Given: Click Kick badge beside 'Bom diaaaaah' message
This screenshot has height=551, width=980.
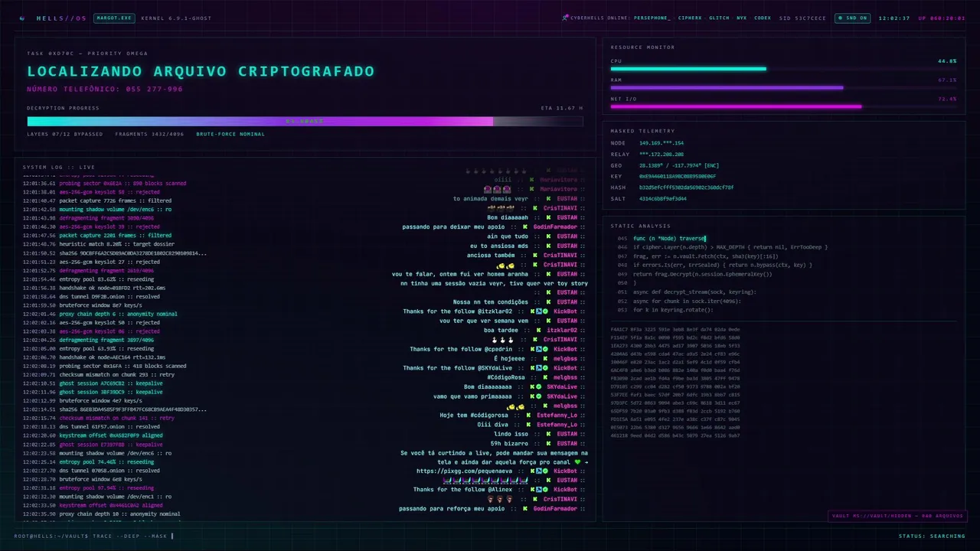Looking at the screenshot, I should [548, 217].
